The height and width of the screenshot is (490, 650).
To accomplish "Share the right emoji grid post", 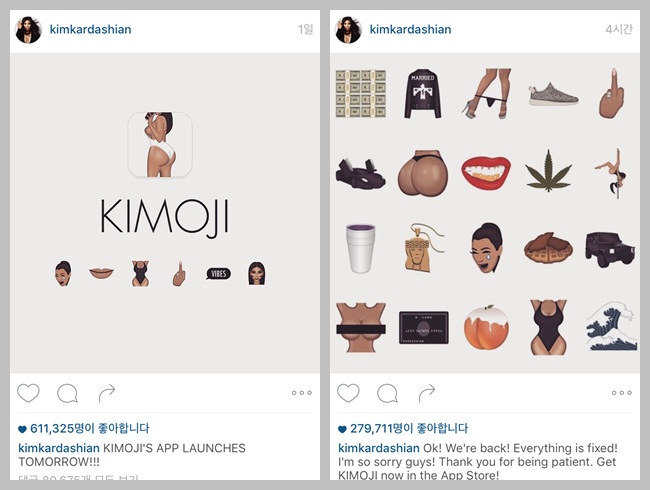I will pos(427,393).
